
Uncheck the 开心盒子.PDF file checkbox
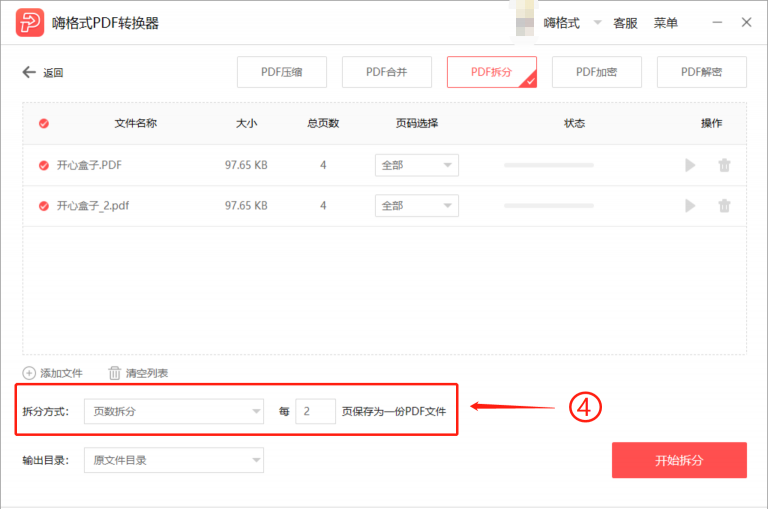44,166
